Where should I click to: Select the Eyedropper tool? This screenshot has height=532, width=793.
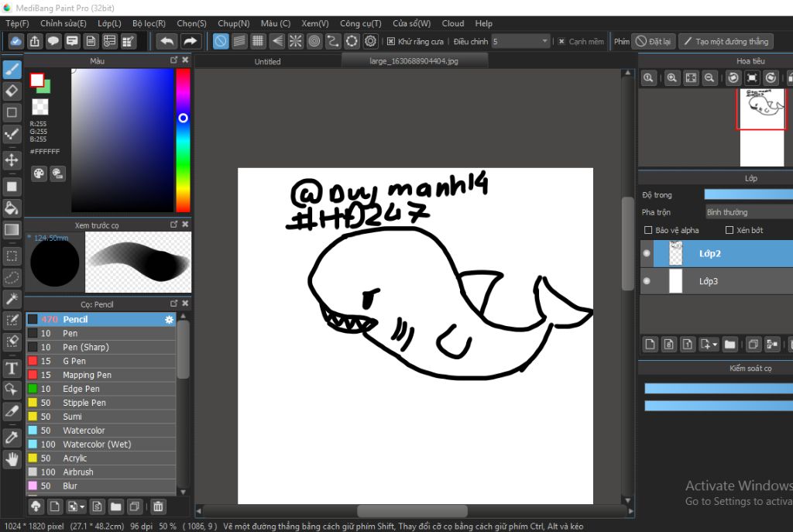(x=12, y=438)
